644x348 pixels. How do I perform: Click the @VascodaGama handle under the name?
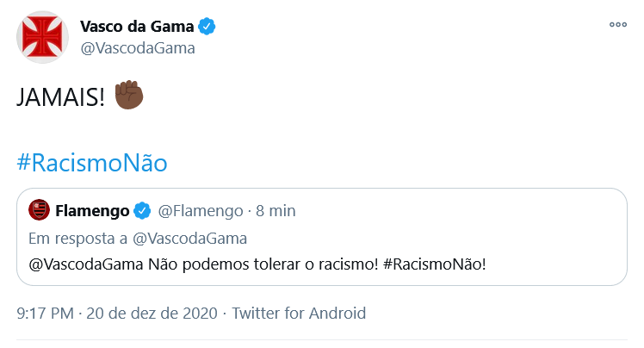click(137, 48)
